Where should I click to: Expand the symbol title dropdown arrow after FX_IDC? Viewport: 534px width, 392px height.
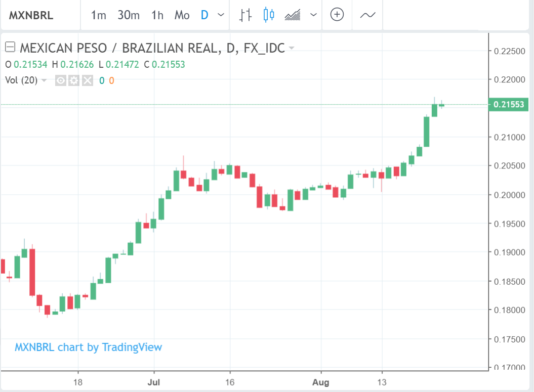point(292,49)
